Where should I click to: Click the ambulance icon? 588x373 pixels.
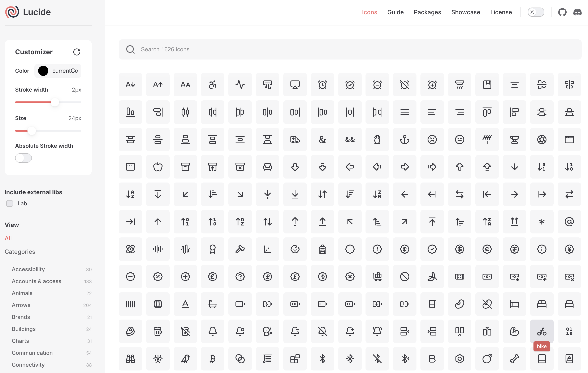[295, 140]
